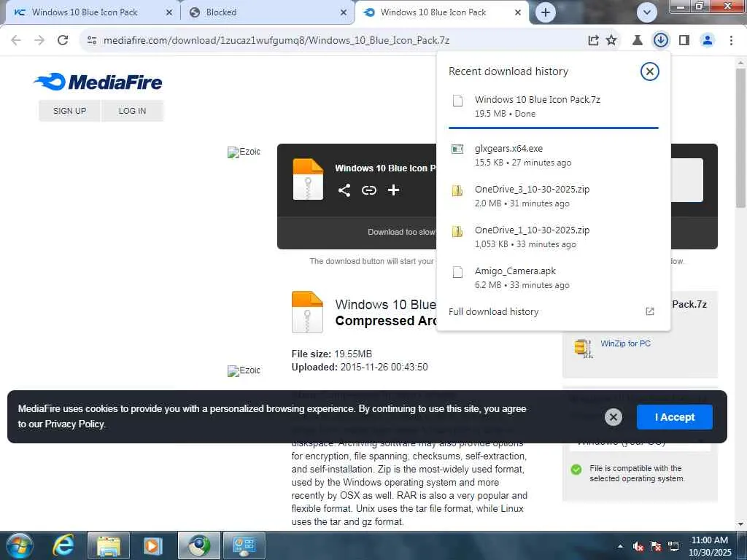Open File Explorer from taskbar

pyautogui.click(x=109, y=545)
